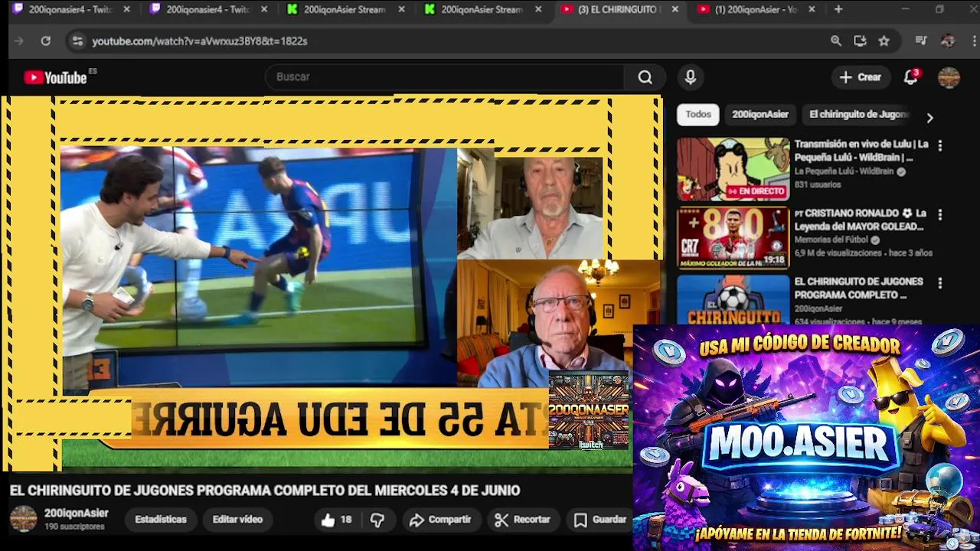Open the YouTube home logo
Image resolution: width=980 pixels, height=551 pixels.
(x=55, y=77)
